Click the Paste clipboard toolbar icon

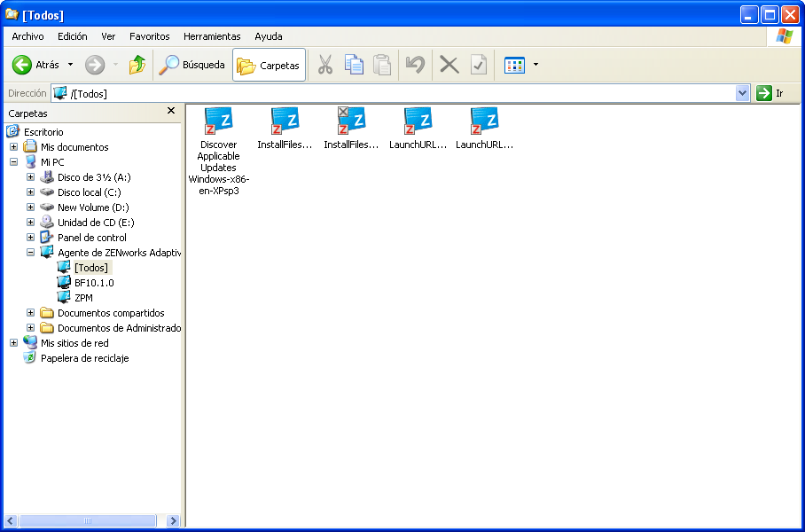pos(382,65)
